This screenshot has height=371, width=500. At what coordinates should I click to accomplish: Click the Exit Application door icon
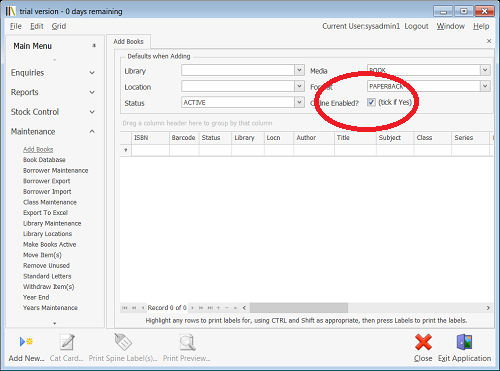[464, 342]
